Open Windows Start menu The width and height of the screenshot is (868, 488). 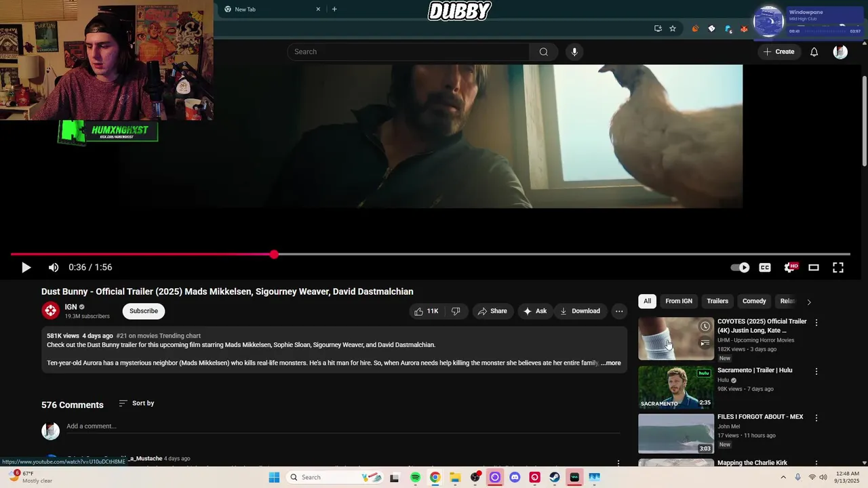pos(274,477)
